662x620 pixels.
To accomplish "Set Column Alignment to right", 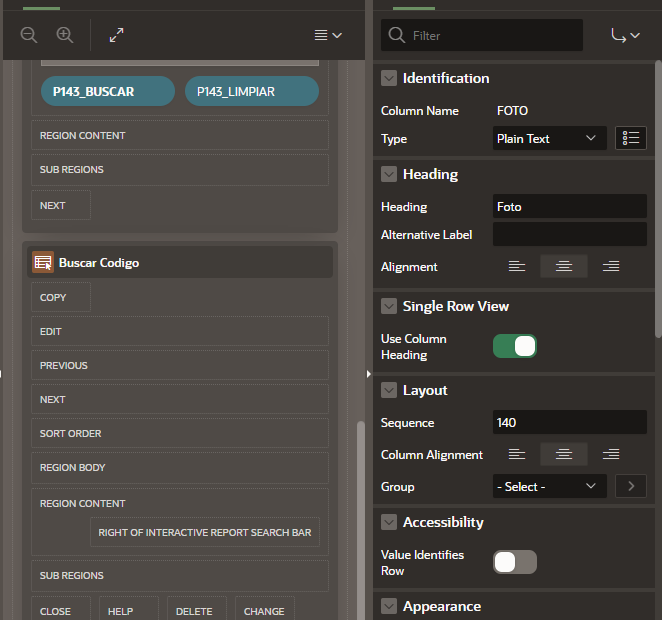I will coord(611,454).
